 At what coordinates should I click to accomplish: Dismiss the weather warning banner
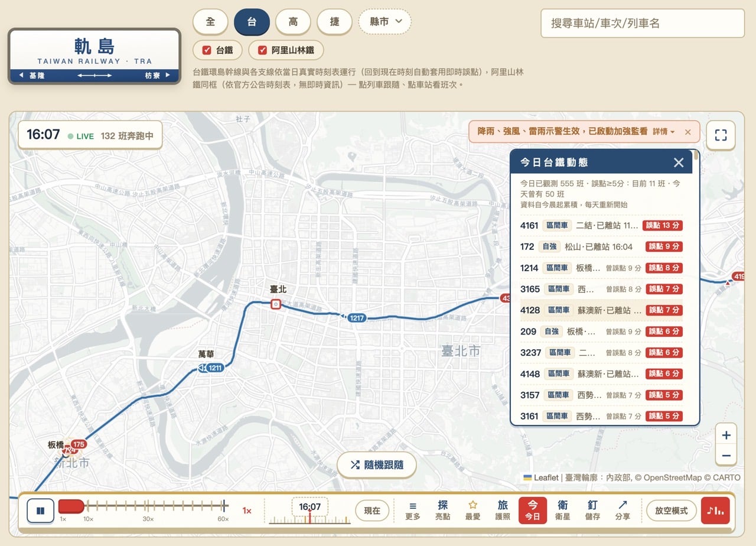[687, 132]
